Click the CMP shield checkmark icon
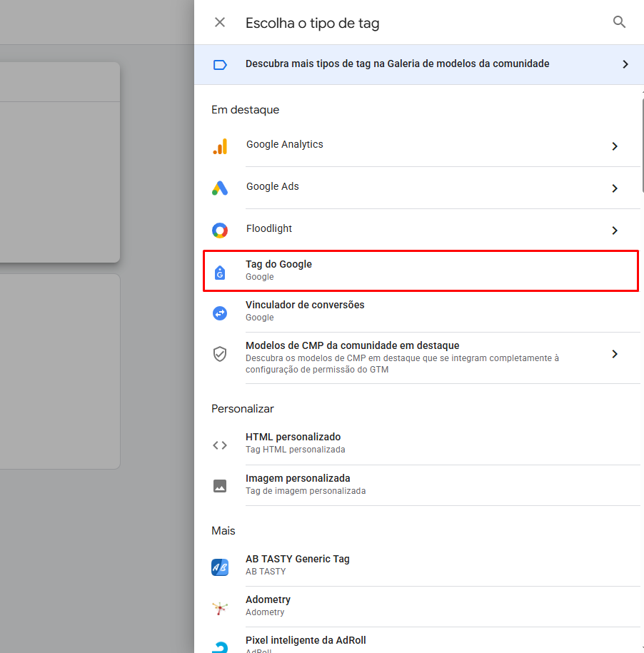 pyautogui.click(x=220, y=354)
